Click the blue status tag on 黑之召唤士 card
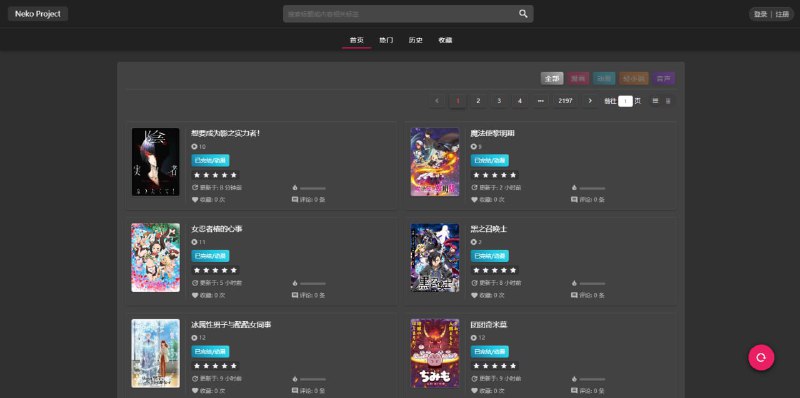800x398 pixels. 490,256
